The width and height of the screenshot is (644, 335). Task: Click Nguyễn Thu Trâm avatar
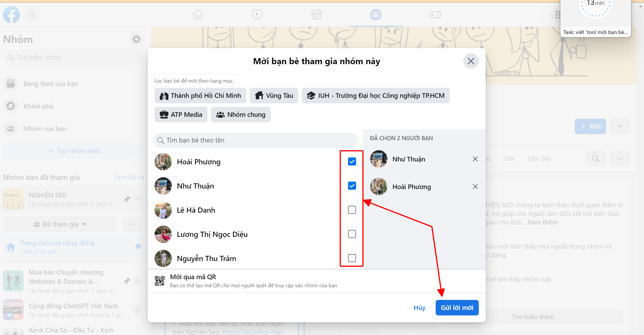(163, 258)
